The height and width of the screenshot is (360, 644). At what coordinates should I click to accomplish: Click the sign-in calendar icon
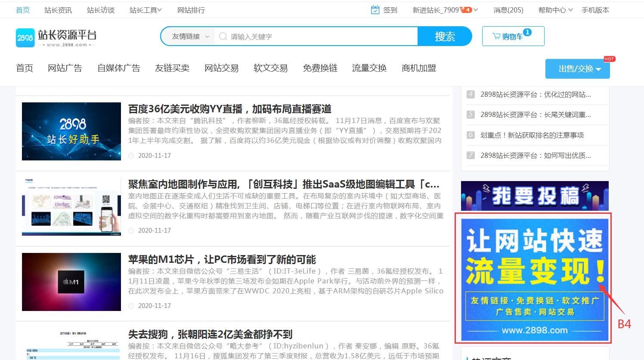(375, 10)
